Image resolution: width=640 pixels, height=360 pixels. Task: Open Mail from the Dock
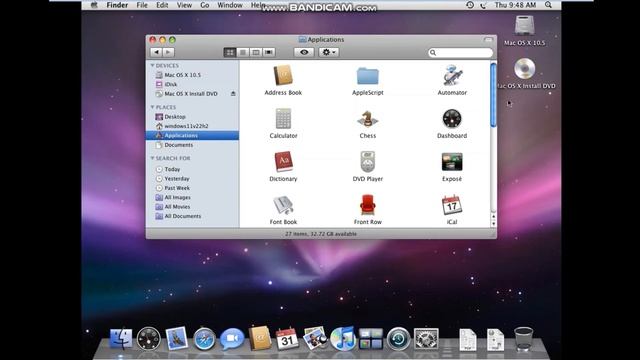click(x=176, y=339)
